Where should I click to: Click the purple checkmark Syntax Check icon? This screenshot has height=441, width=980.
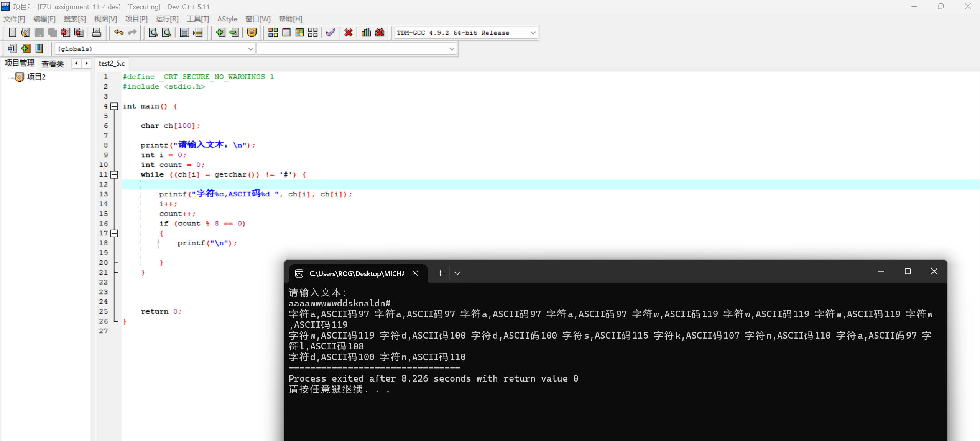(x=331, y=33)
